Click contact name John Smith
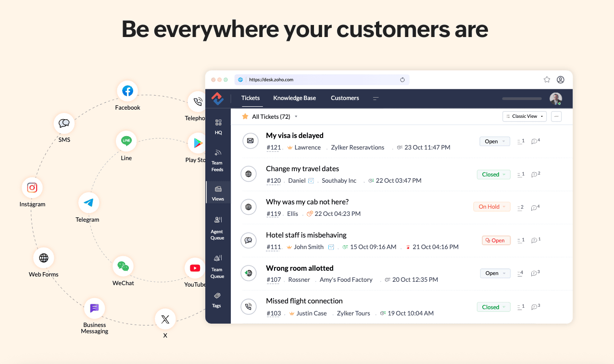This screenshot has width=614, height=364. 309,247
